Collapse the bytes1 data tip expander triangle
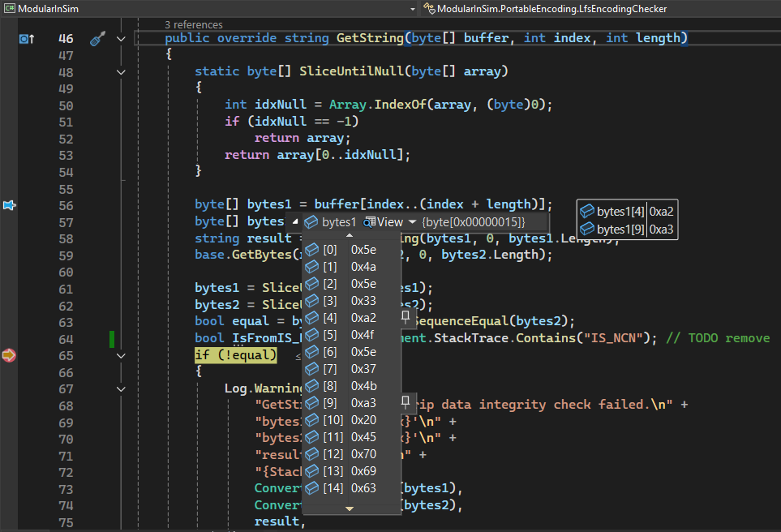 pyautogui.click(x=294, y=222)
